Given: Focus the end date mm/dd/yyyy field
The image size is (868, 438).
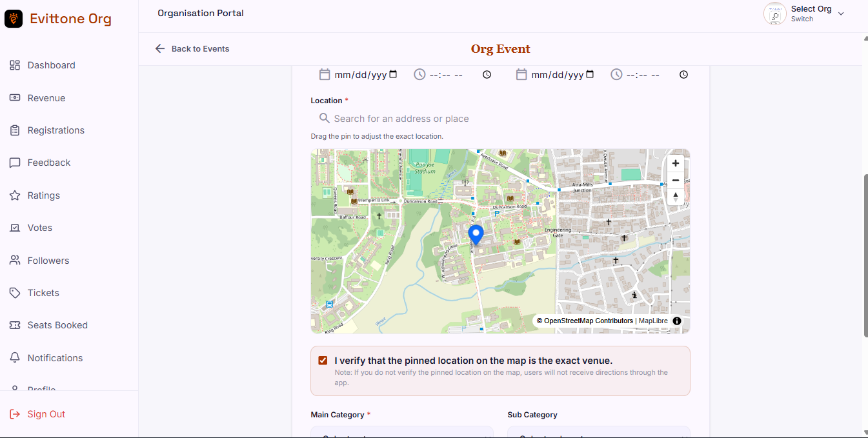Looking at the screenshot, I should pyautogui.click(x=558, y=75).
